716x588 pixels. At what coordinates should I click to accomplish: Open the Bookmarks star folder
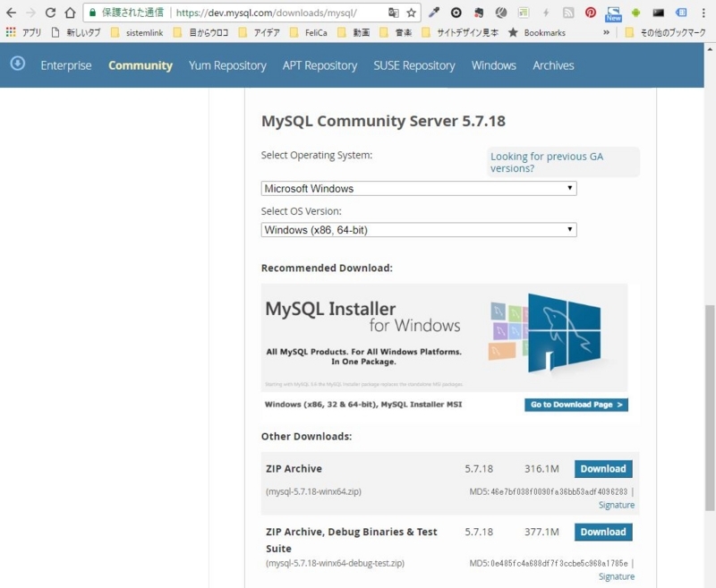pos(537,32)
